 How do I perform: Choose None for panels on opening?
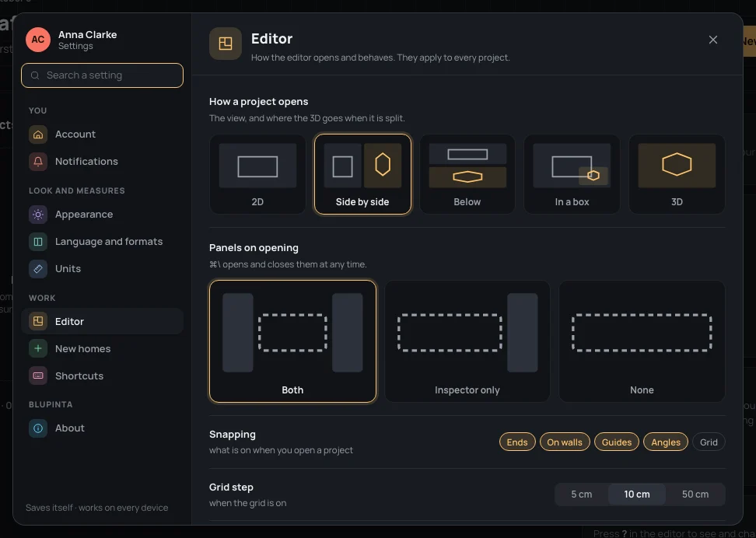point(642,341)
